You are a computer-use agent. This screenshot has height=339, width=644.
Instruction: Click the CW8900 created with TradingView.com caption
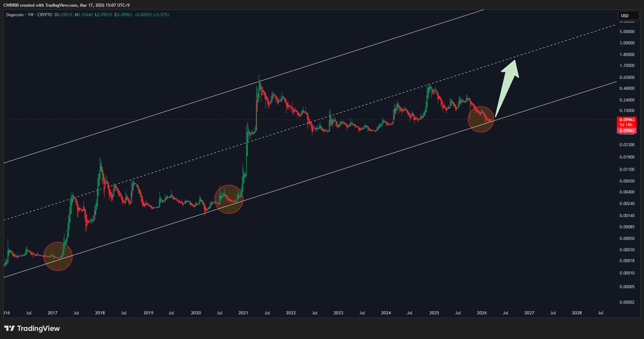[x=66, y=5]
